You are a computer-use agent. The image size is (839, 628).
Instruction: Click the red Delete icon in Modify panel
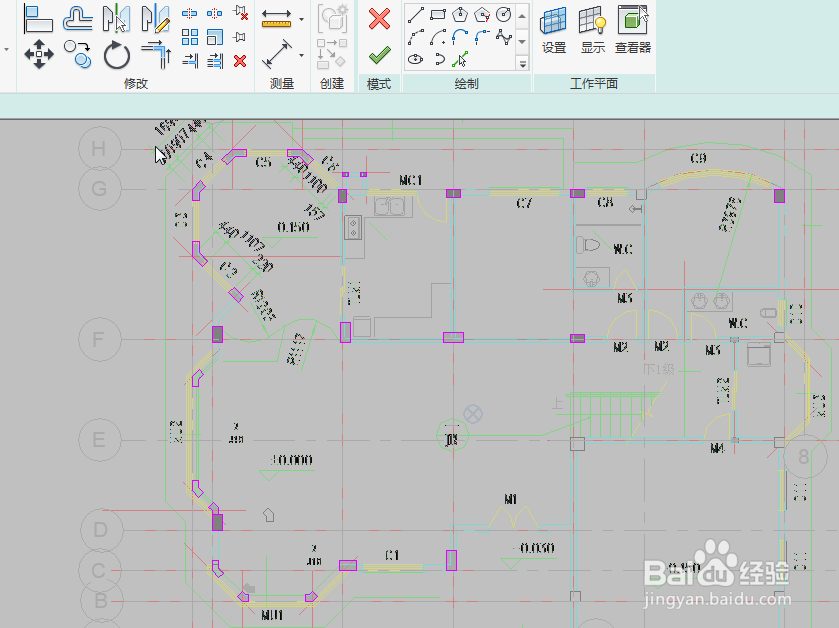coord(240,61)
